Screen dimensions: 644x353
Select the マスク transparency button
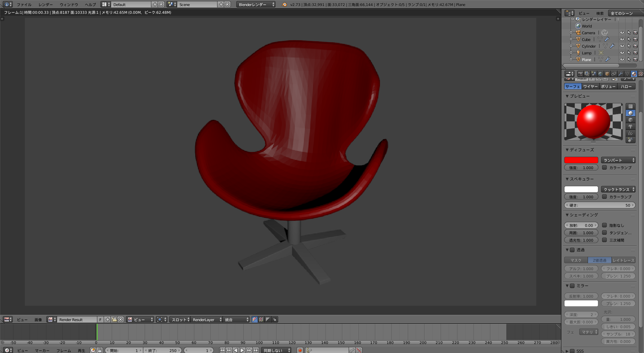click(576, 260)
